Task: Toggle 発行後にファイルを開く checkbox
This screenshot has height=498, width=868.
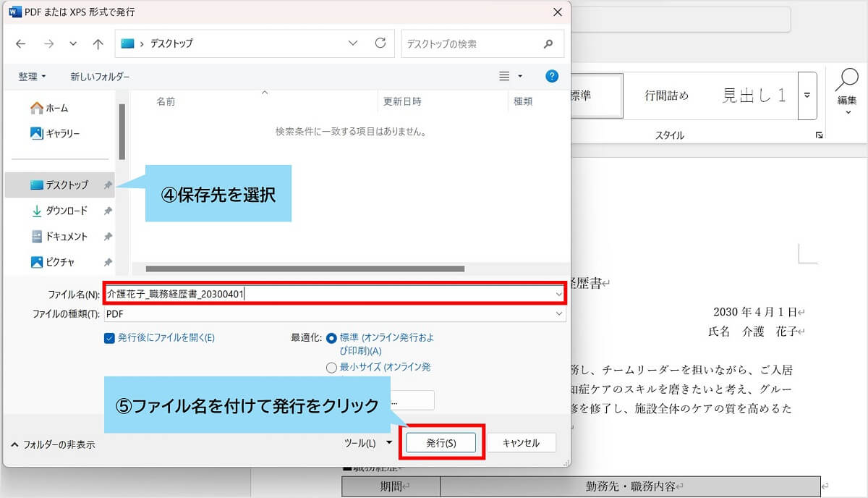Action: click(109, 337)
